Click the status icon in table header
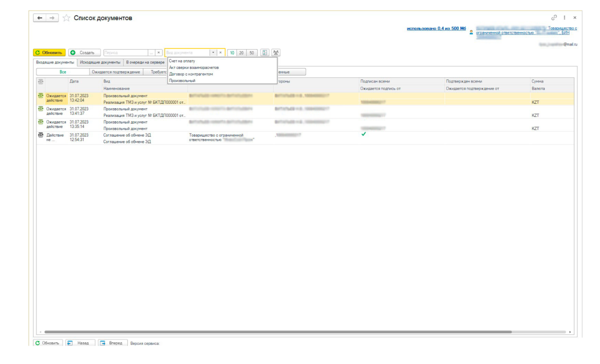The image size is (600, 364). (41, 82)
